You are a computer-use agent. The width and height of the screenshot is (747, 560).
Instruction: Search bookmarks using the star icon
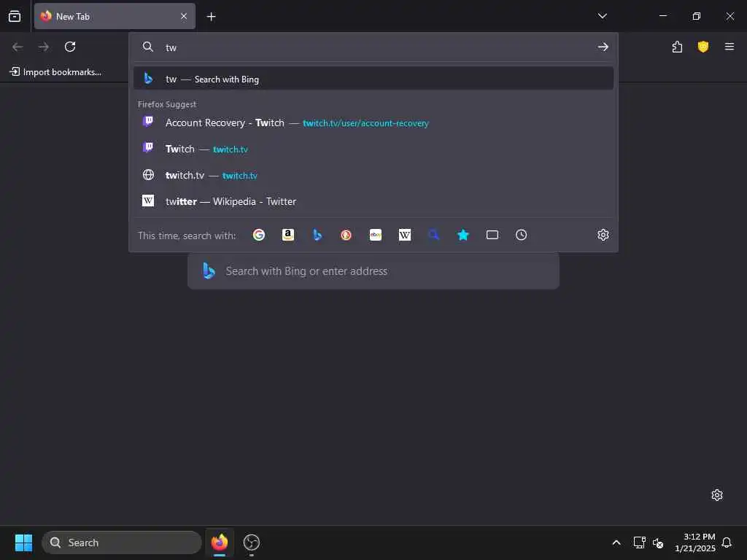pyautogui.click(x=463, y=235)
